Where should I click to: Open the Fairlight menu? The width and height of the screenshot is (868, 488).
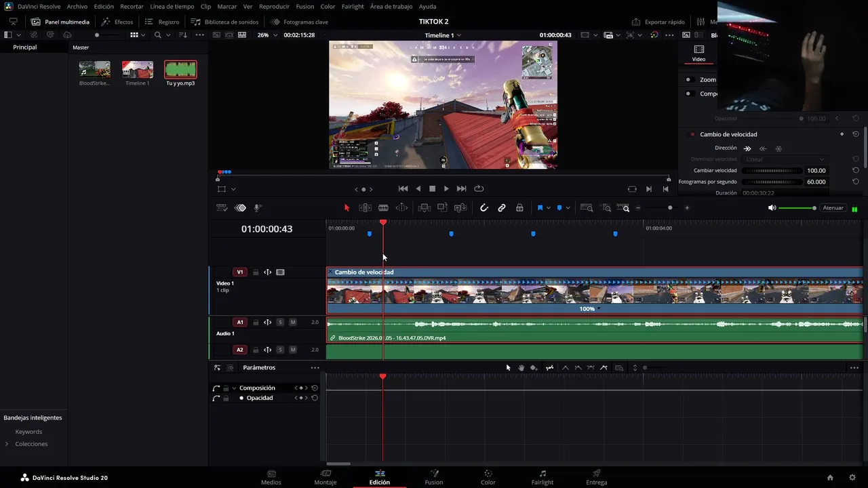(x=353, y=6)
